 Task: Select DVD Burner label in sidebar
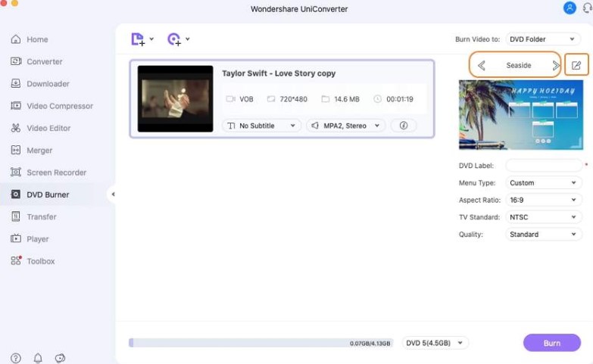(x=48, y=195)
